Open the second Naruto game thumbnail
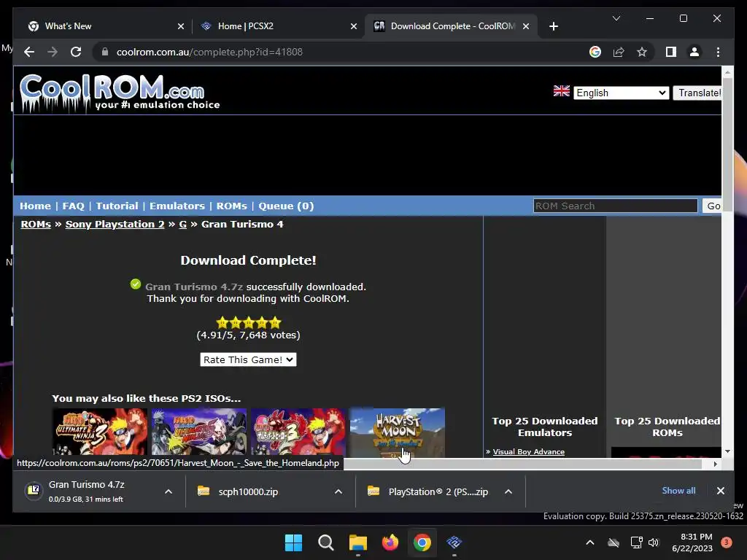This screenshot has width=747, height=560. click(199, 432)
